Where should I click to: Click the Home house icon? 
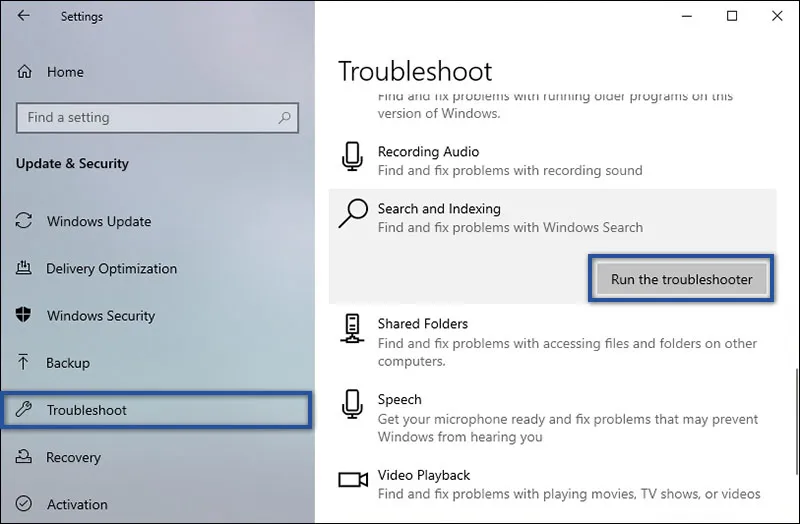pyautogui.click(x=24, y=71)
